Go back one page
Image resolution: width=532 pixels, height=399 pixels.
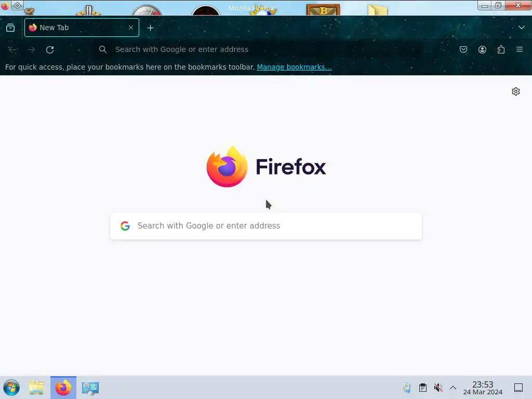[12, 49]
